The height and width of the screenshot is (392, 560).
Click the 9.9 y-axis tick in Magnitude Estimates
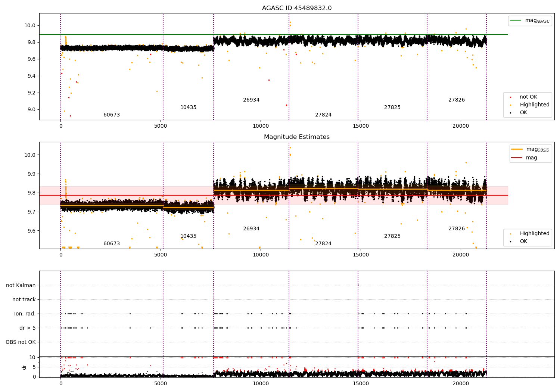(31, 174)
